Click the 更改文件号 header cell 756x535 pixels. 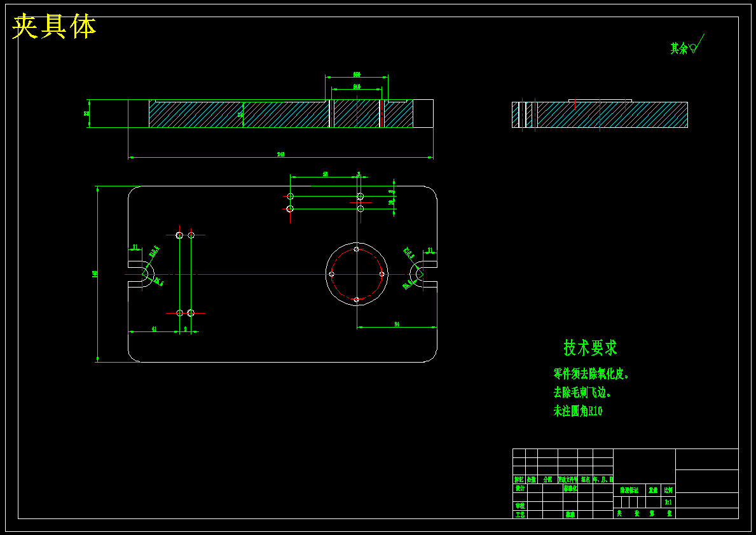(568, 480)
